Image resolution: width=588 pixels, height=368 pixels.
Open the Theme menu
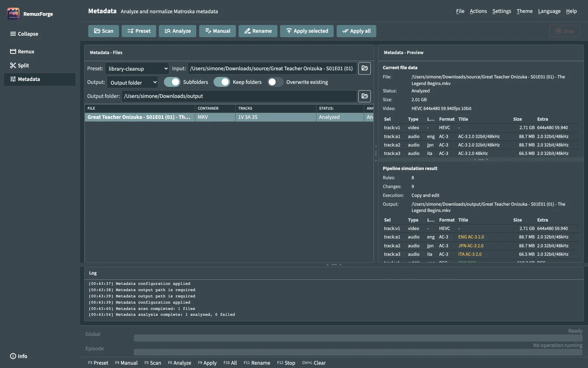(524, 11)
